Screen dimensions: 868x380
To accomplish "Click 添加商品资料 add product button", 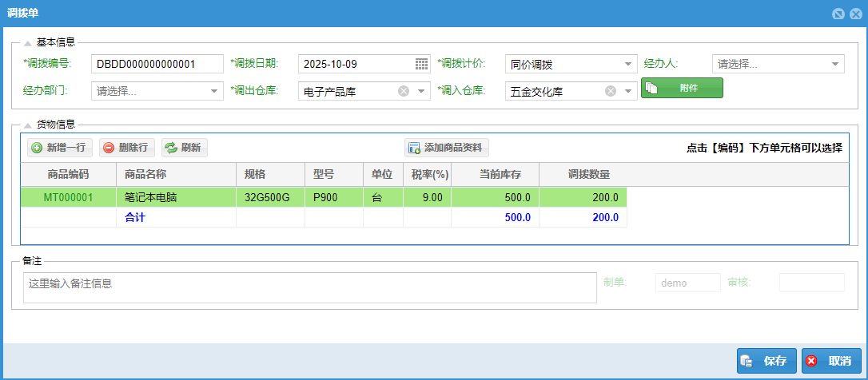I will [x=447, y=148].
